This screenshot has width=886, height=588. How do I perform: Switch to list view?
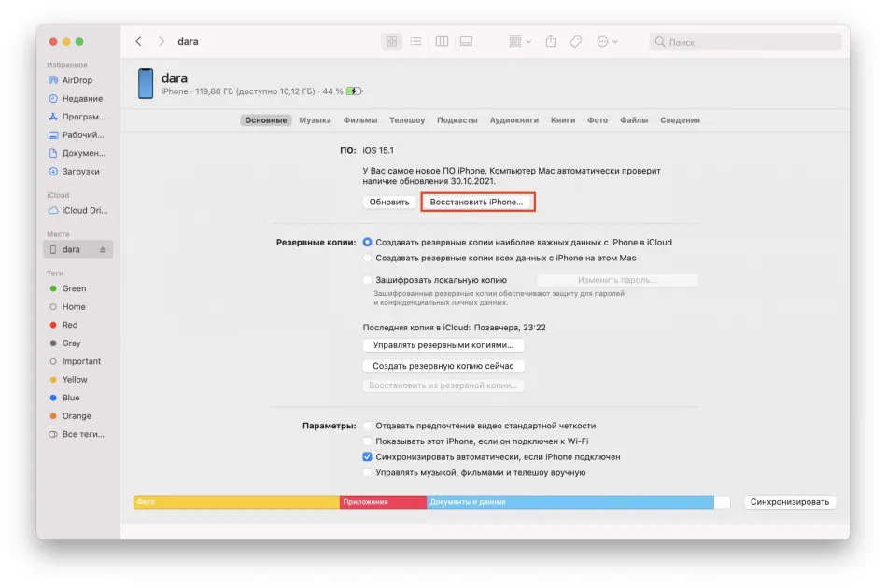[415, 41]
